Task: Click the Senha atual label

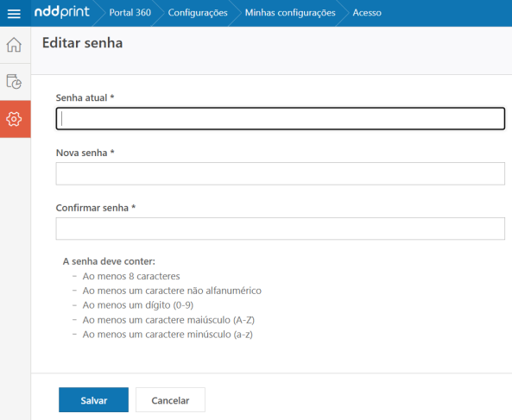Action: (85, 97)
